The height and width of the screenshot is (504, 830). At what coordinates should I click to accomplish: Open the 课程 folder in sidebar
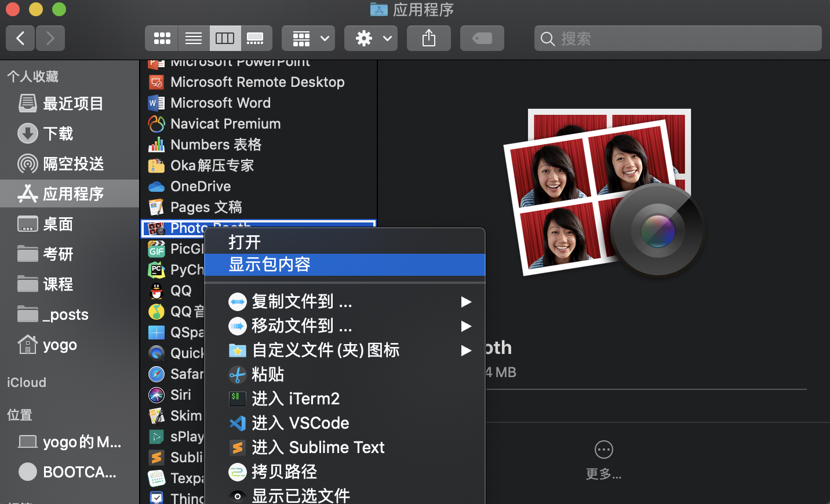point(70,284)
